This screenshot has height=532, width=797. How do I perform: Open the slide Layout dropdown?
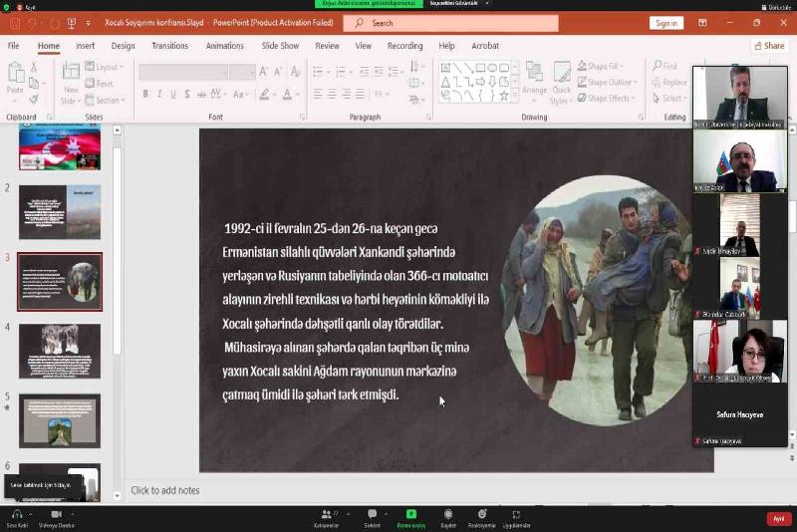[106, 68]
